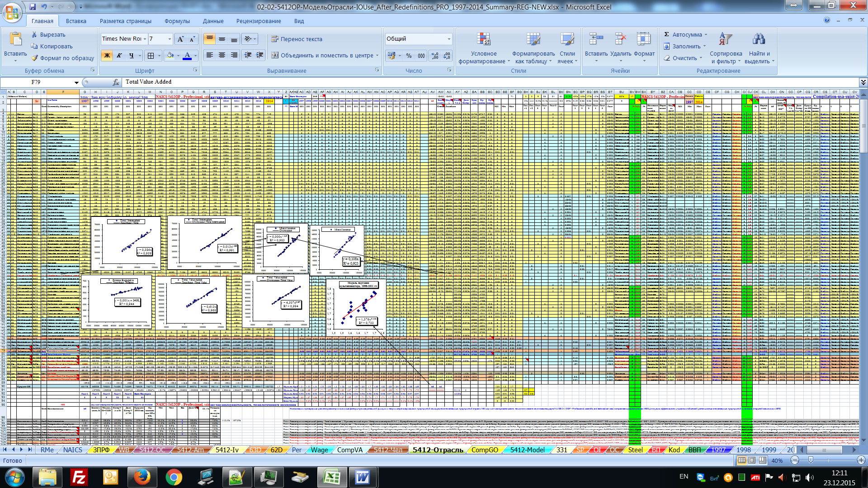Click the borders icon in the Font group
The image size is (868, 488).
pos(151,56)
